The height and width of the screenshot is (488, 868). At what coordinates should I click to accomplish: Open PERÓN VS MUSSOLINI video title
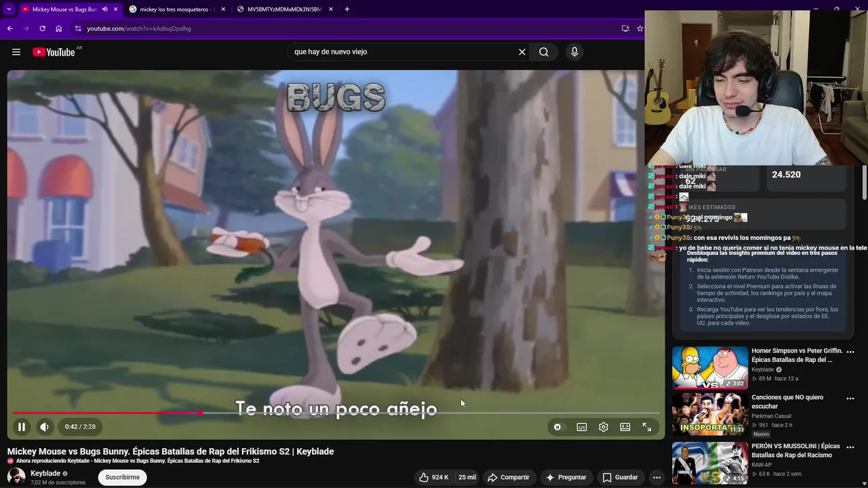(x=795, y=451)
